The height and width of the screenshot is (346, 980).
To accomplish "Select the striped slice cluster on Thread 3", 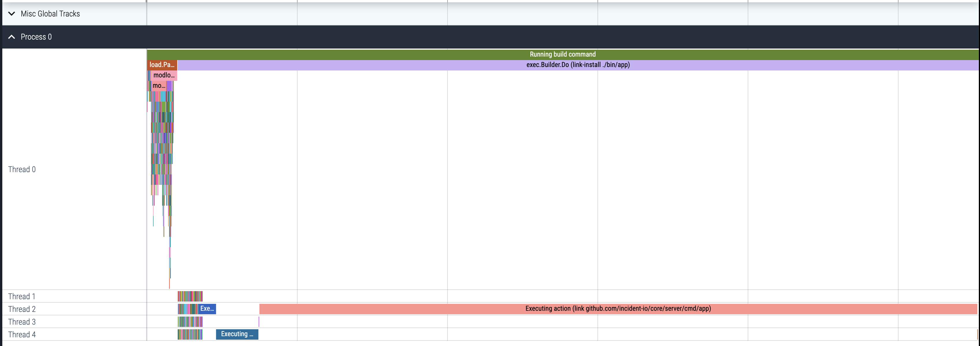I will (x=190, y=322).
